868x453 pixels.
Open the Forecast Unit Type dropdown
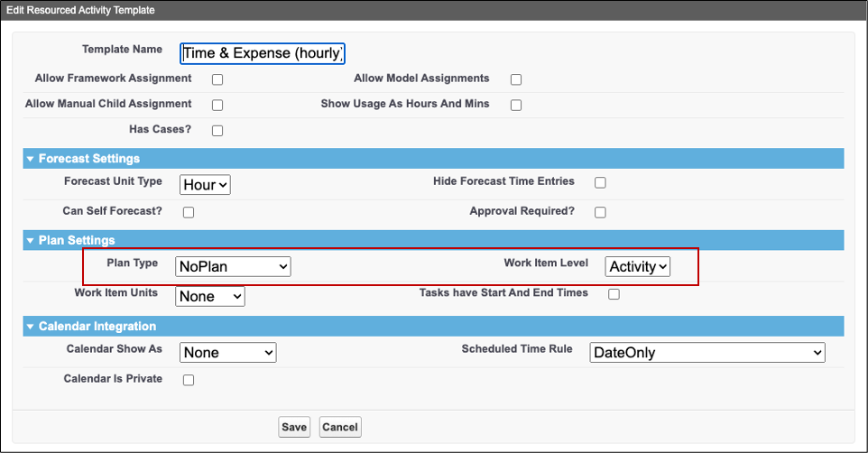pyautogui.click(x=205, y=185)
